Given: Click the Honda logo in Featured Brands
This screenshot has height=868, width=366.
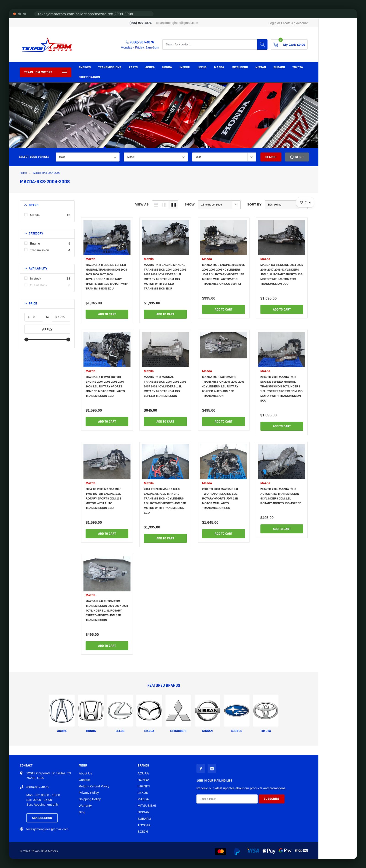Looking at the screenshot, I should [x=91, y=710].
